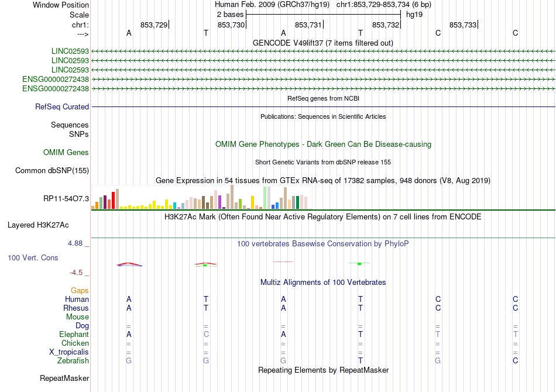Viewport: 556px width, 392px height.
Task: Click the chr1: ruler label
Action: pos(80,25)
